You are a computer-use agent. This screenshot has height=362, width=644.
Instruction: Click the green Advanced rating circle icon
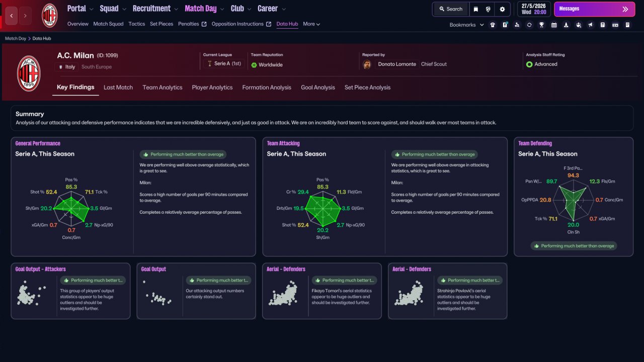pos(529,64)
